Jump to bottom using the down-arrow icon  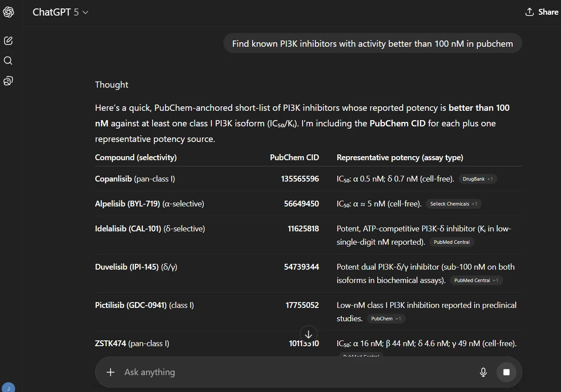point(308,334)
